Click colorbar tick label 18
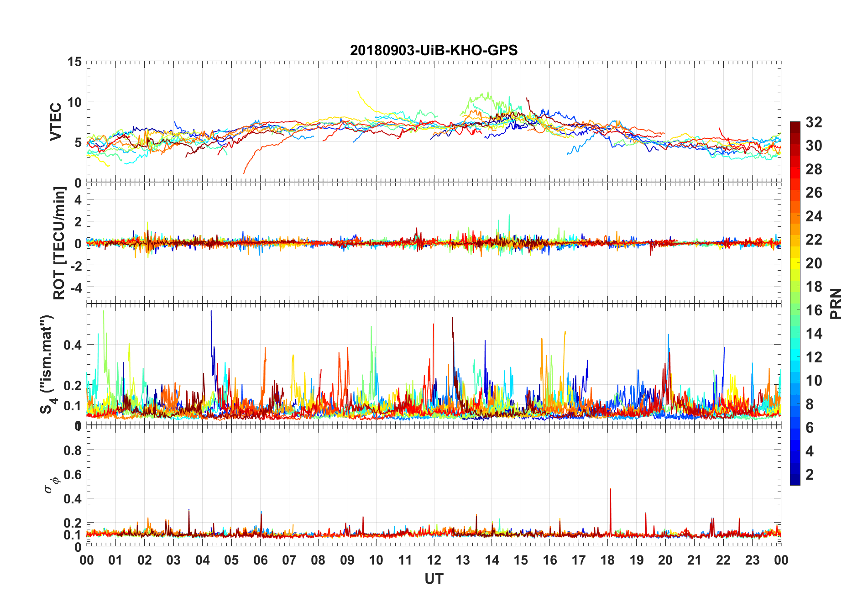Viewport: 868px width, 607px height. tap(814, 287)
